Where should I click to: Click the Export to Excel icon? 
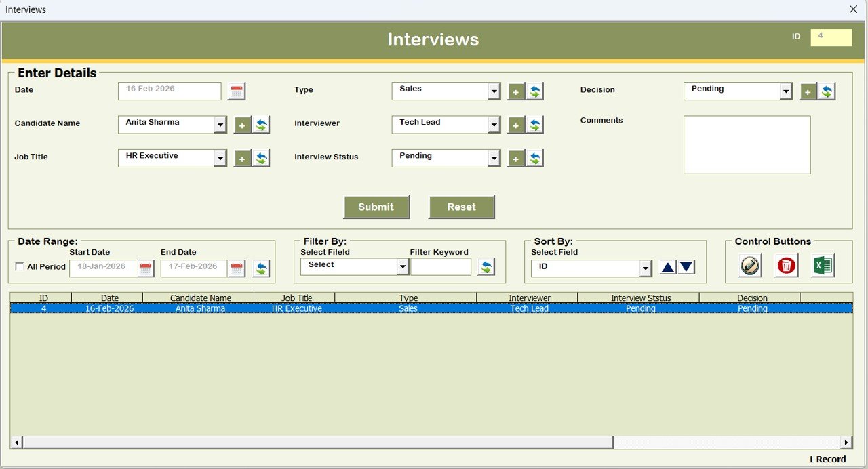(823, 266)
